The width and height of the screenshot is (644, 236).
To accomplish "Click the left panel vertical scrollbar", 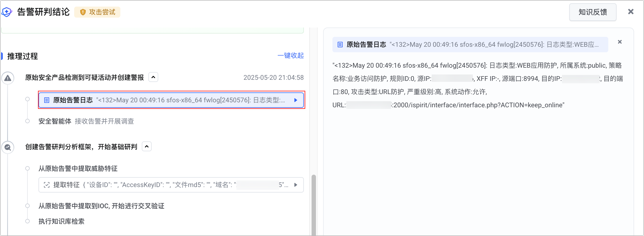I will tap(313, 205).
